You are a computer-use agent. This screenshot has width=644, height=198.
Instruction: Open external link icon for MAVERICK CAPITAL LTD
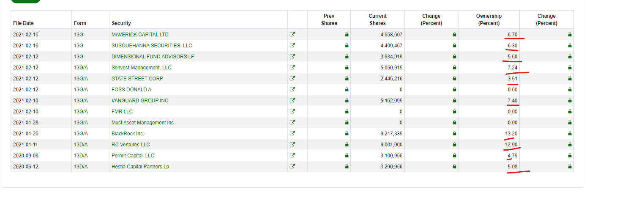pyautogui.click(x=292, y=34)
